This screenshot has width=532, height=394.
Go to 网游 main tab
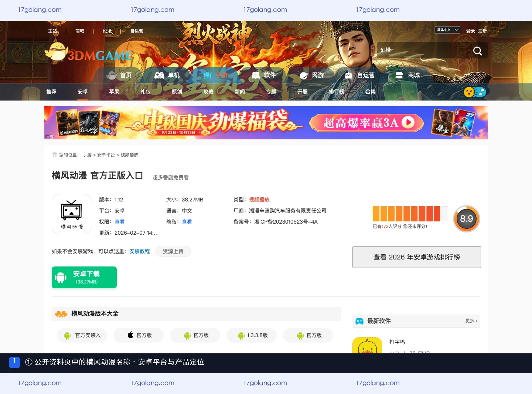(x=311, y=75)
